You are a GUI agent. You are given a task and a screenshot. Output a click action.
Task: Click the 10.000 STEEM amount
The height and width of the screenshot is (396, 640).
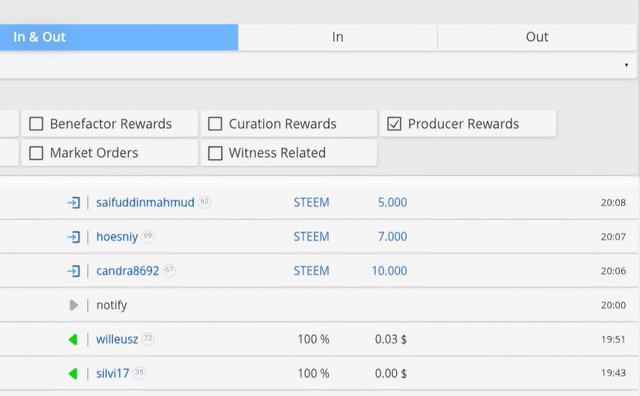pyautogui.click(x=389, y=271)
